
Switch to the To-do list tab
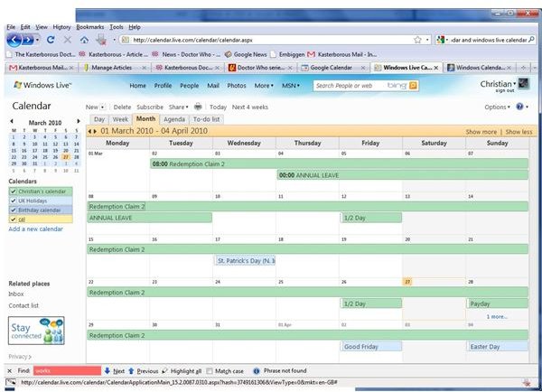(x=206, y=119)
